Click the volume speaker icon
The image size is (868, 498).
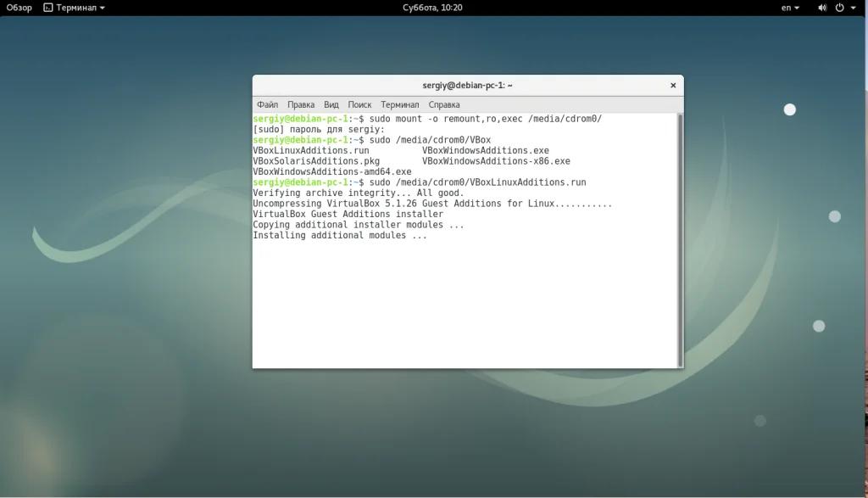(x=821, y=8)
